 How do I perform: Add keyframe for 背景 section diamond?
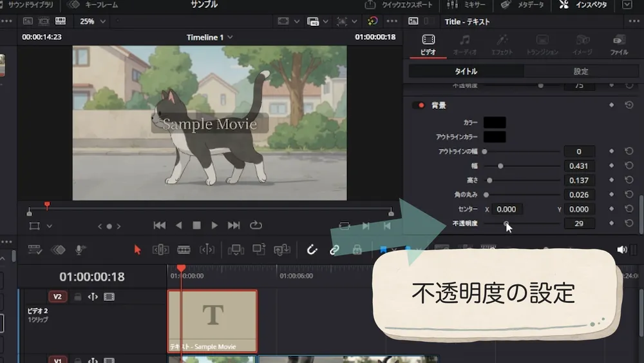pos(612,105)
